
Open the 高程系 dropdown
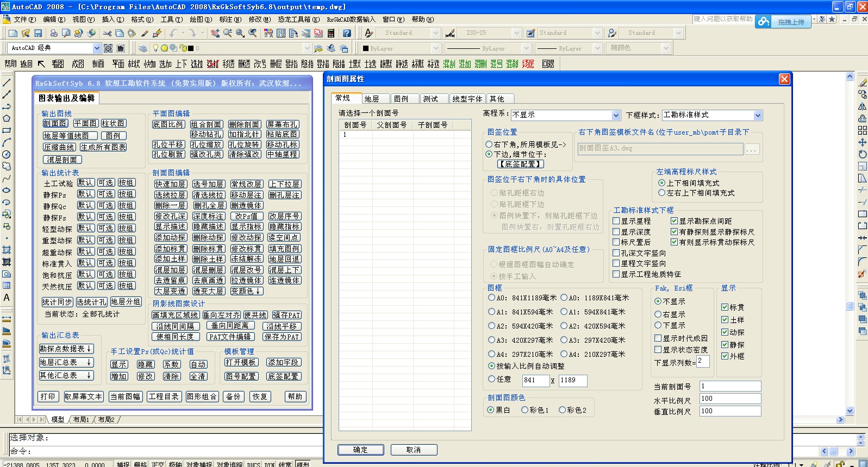(616, 115)
